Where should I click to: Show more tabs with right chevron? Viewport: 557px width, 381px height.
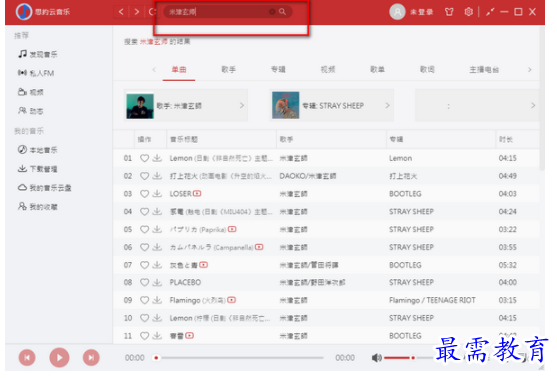[x=530, y=70]
